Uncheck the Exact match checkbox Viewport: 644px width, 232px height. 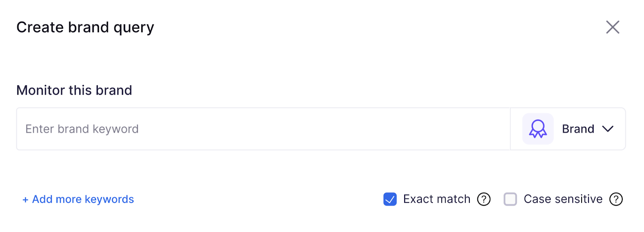(389, 199)
